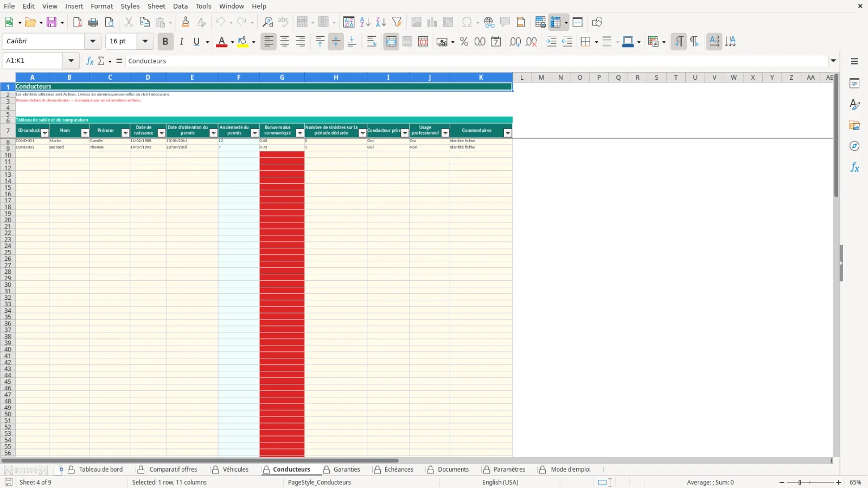Insert comment icon
The width and height of the screenshot is (868, 488).
click(x=505, y=22)
